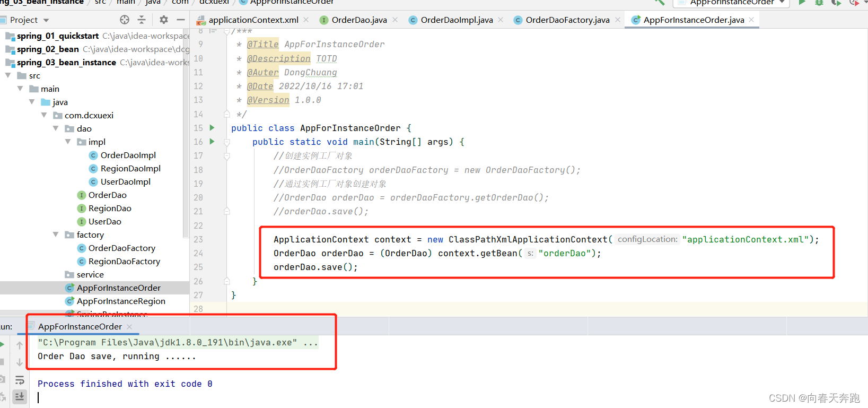This screenshot has width=868, height=408.
Task: Click the "applicationContext.xml" string literal
Action: coord(746,240)
